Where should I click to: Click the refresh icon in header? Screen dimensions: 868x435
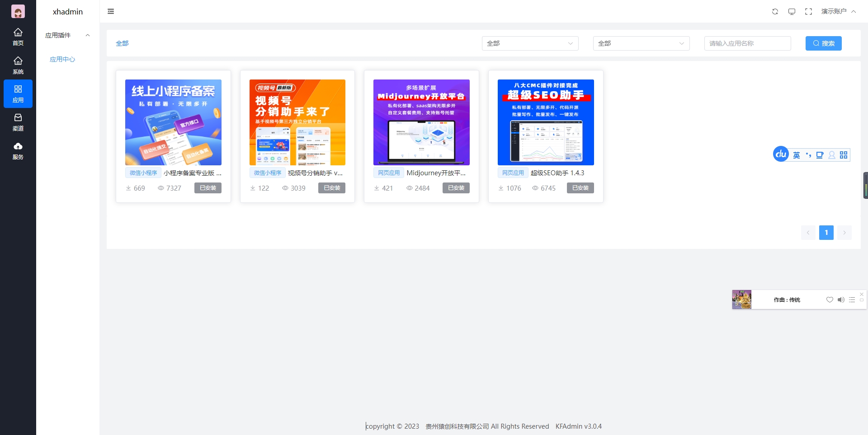(x=775, y=11)
